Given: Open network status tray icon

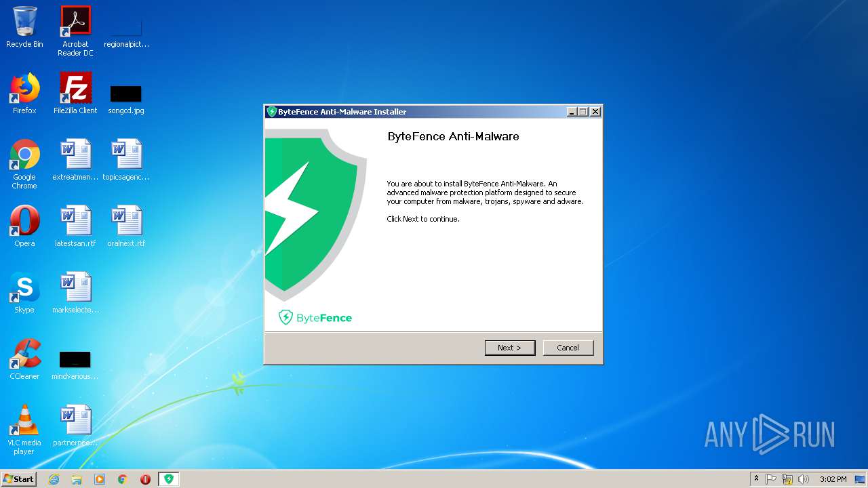Looking at the screenshot, I should coord(787,479).
